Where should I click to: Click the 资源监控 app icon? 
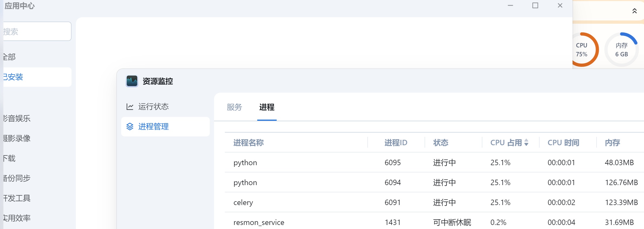coord(132,81)
